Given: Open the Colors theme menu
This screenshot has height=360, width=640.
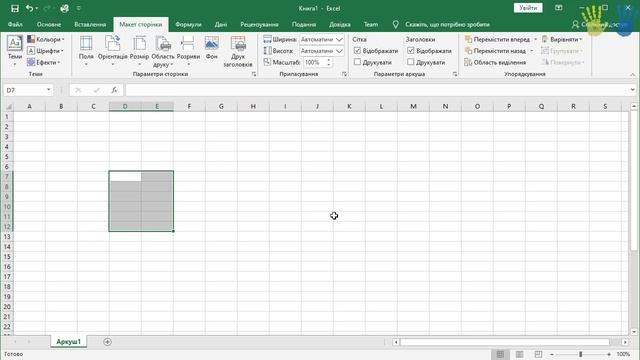Looking at the screenshot, I should click(46, 39).
